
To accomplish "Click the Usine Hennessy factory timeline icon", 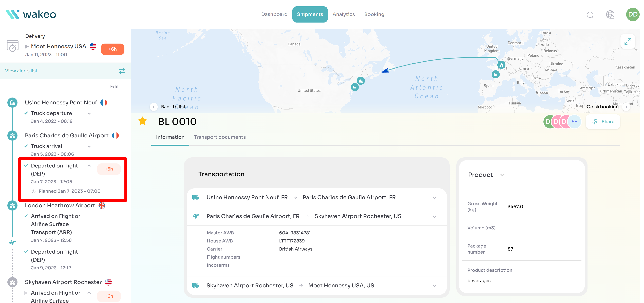I will coord(12,103).
